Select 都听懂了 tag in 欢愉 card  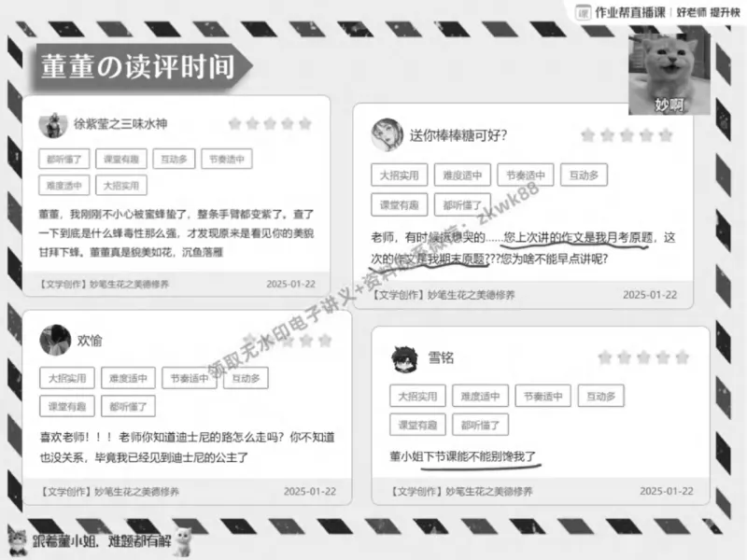[x=128, y=406]
